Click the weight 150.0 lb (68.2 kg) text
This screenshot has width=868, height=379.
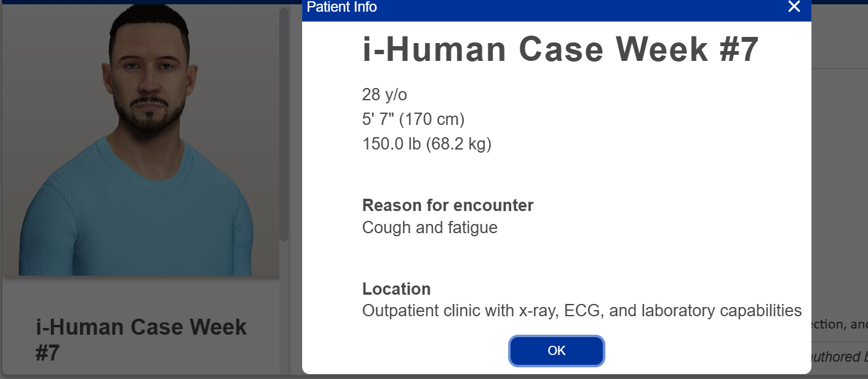click(426, 144)
